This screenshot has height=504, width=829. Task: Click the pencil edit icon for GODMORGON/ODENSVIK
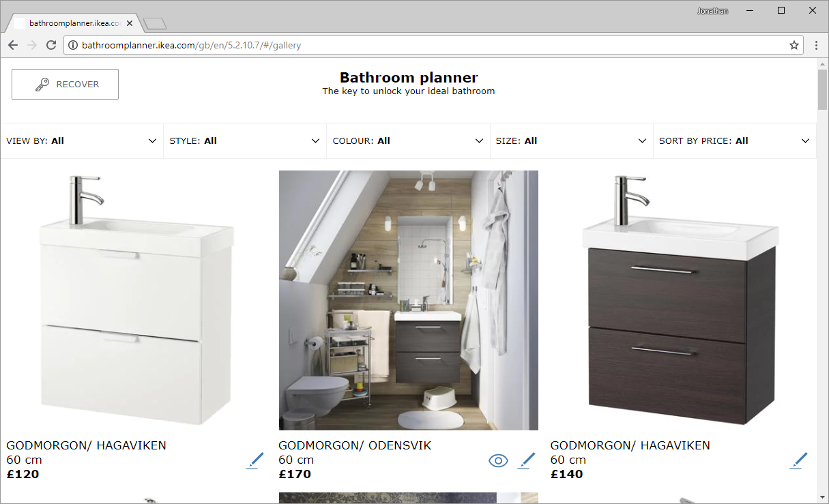pyautogui.click(x=527, y=460)
